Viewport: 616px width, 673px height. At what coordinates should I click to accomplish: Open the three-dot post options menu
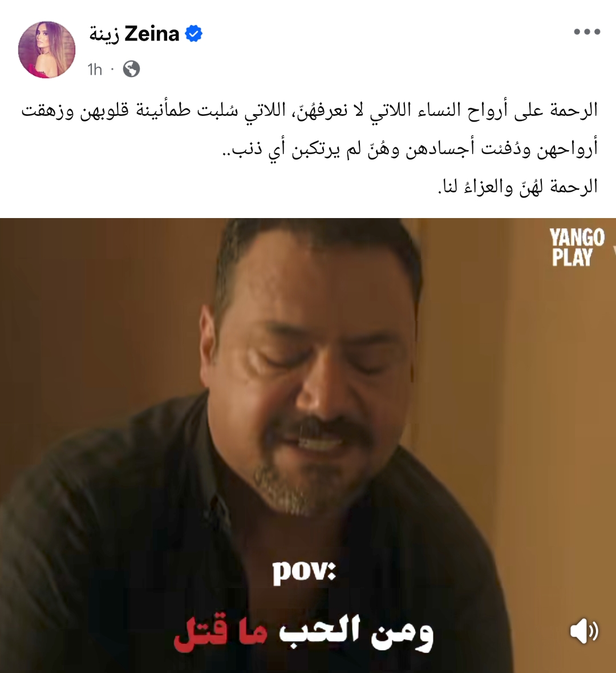[x=587, y=32]
